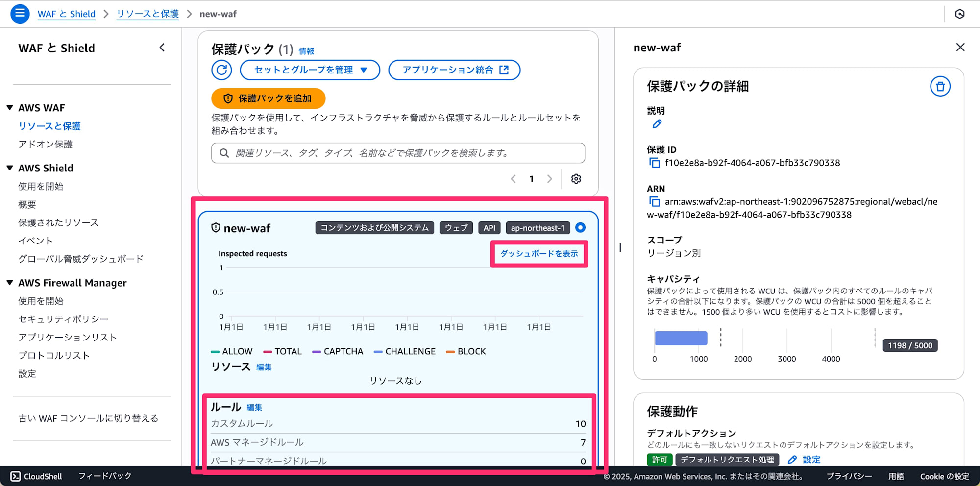This screenshot has width=980, height=486.
Task: Click the shield icon next to new-waf
Action: click(x=216, y=228)
